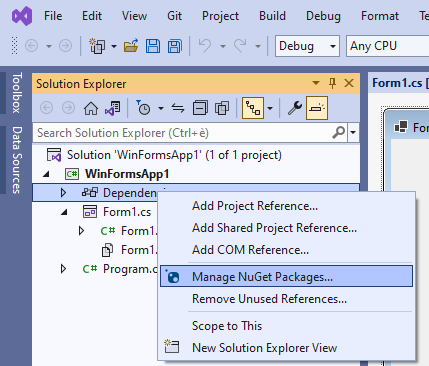This screenshot has height=366, width=429.
Task: Click the Sync with Active Document icon
Action: tap(178, 108)
